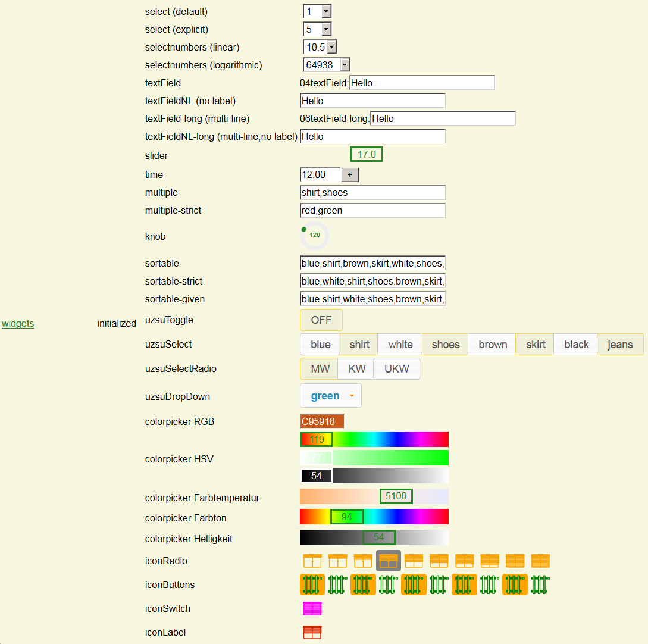Click the Farbton slider handle 94
Screen dimensions: 648x644
coord(347,517)
